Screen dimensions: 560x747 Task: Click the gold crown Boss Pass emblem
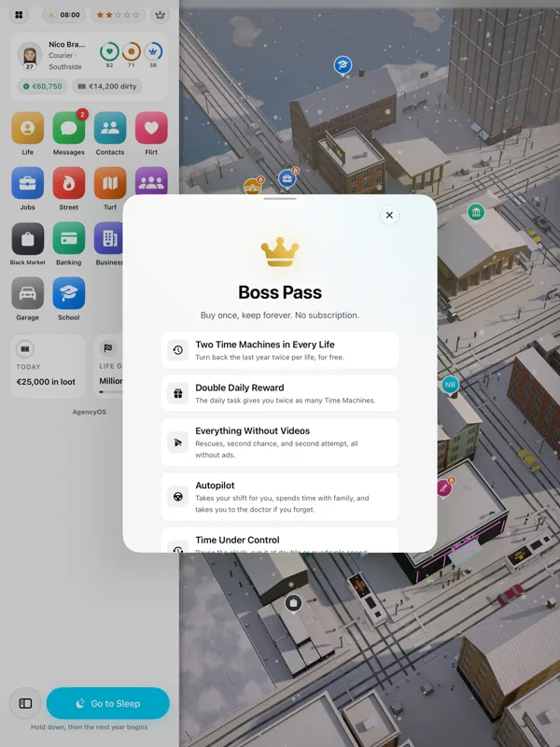tap(280, 251)
